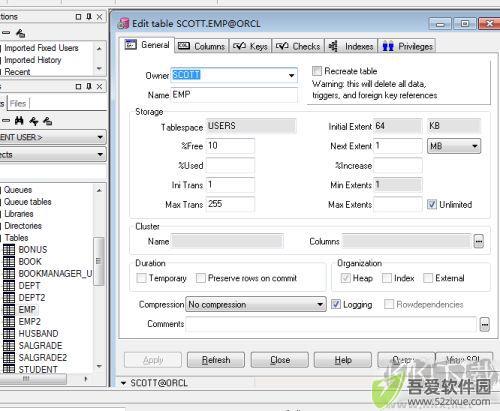The image size is (500, 411).
Task: Open cluster Columns ellipsis button
Action: point(479,241)
